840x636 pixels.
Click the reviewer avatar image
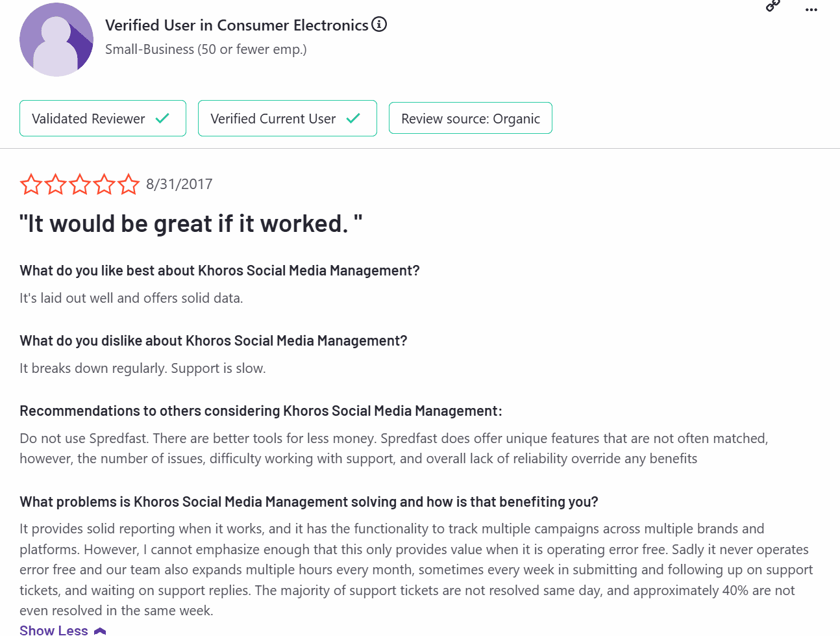point(56,40)
